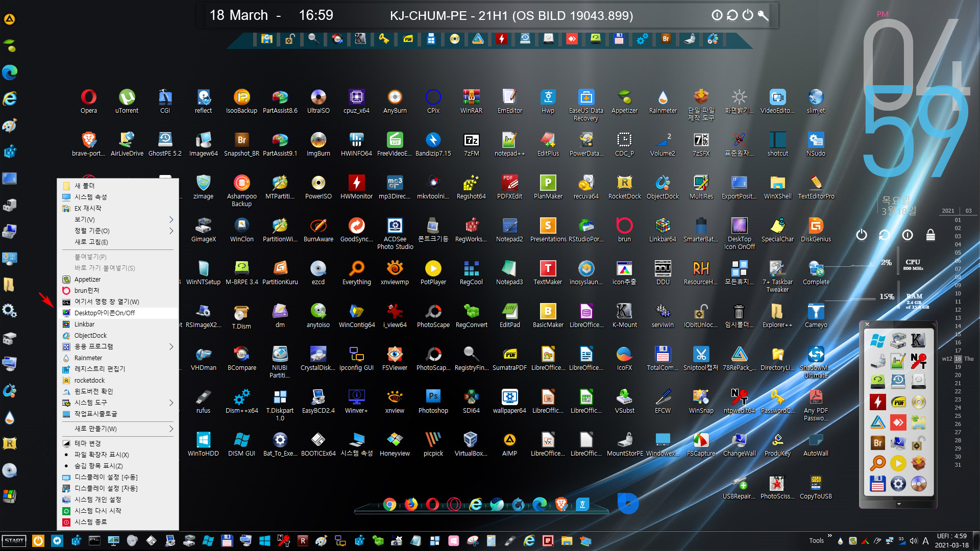Expand the 정렬 기준(O) submenu

point(118,231)
